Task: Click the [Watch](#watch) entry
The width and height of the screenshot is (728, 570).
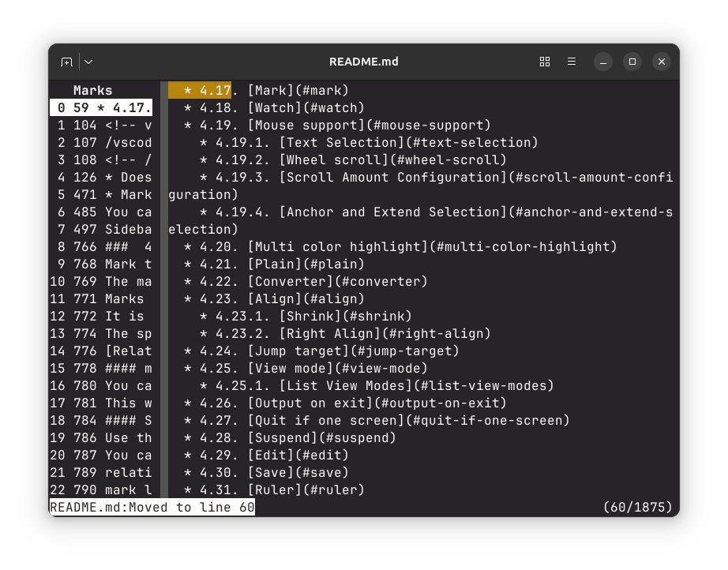Action: pos(306,107)
